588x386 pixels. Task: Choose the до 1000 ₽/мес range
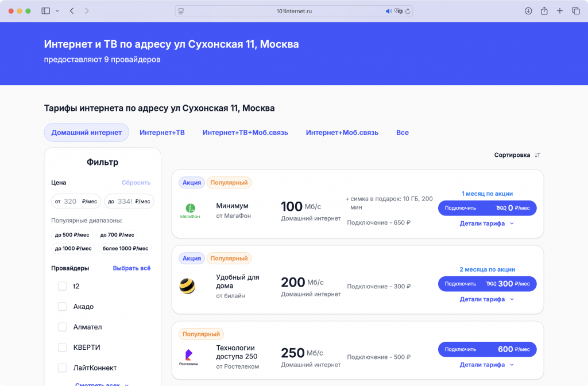click(x=73, y=248)
